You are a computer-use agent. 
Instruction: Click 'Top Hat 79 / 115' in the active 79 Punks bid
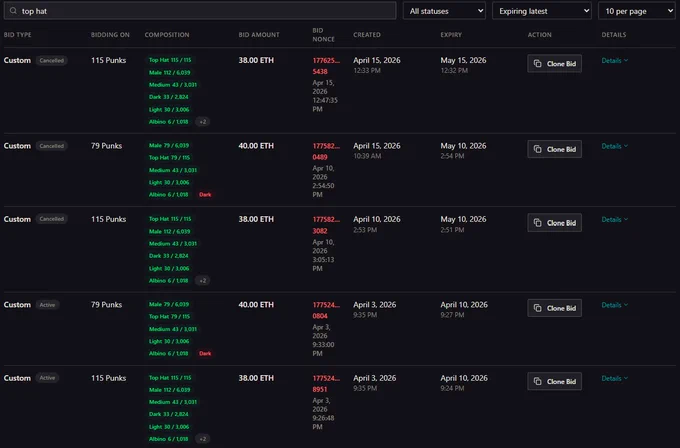pos(169,317)
